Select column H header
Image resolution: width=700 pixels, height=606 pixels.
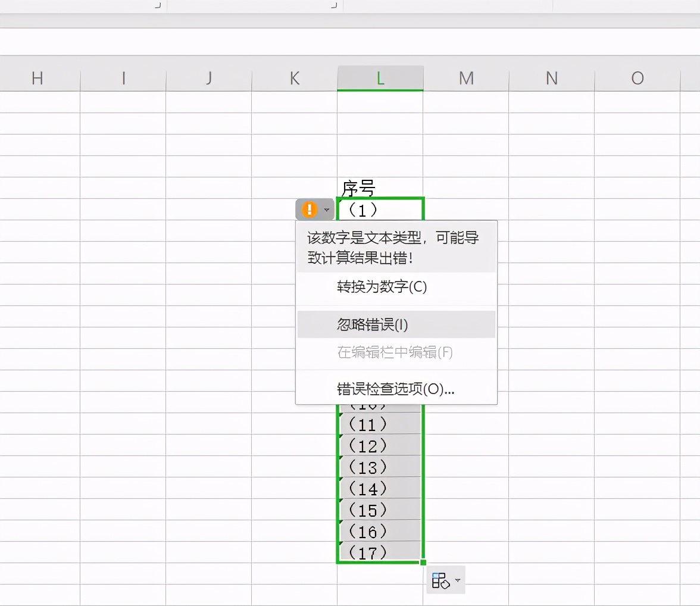pos(38,78)
